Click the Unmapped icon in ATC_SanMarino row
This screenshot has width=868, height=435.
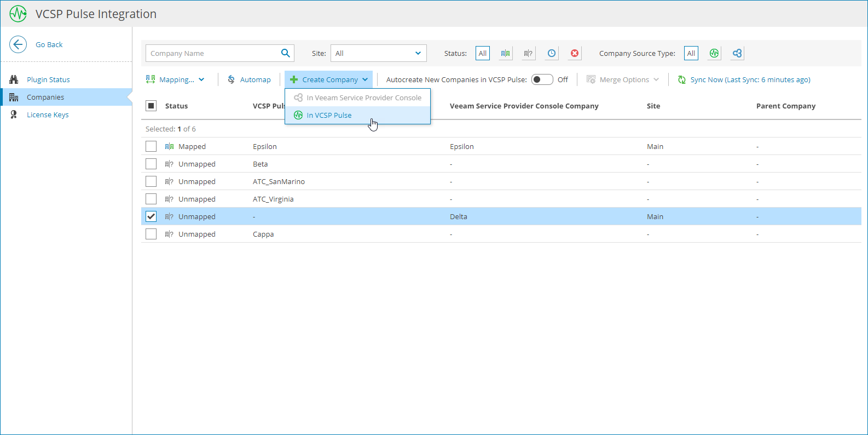[169, 181]
